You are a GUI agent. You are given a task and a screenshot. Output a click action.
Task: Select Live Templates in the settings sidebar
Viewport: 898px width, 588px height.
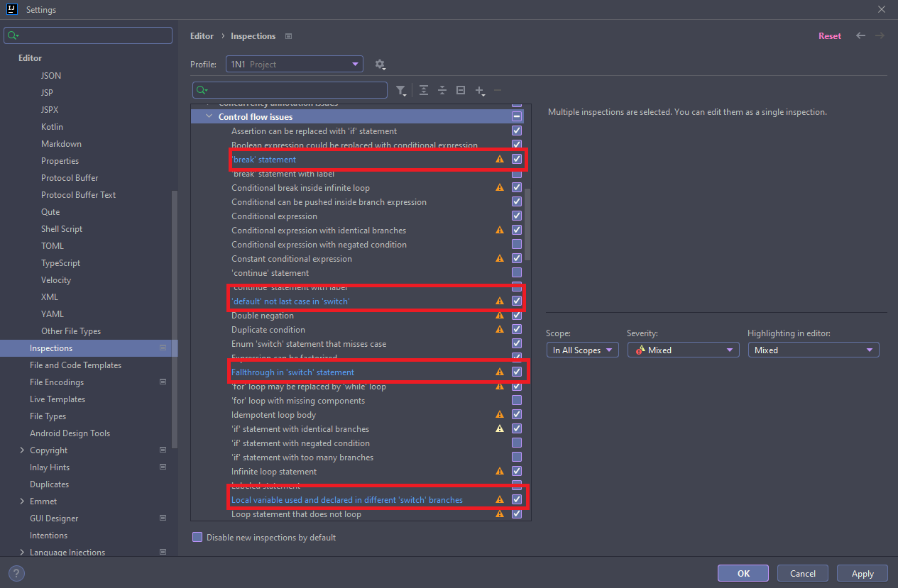pos(58,399)
